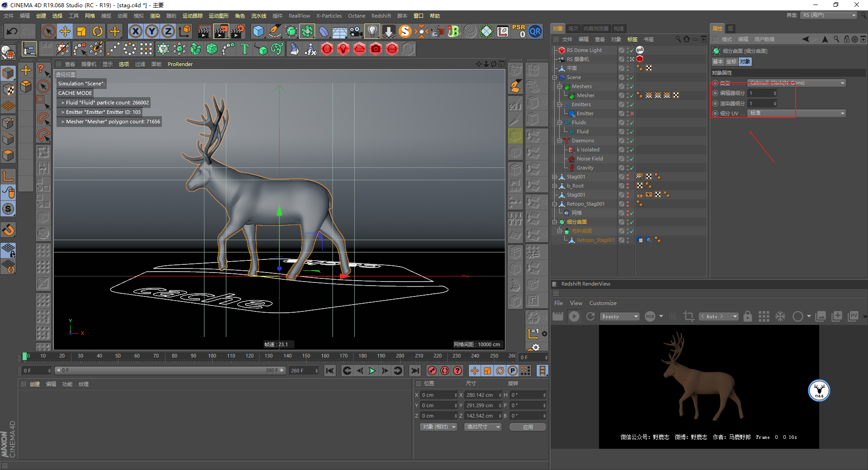The height and width of the screenshot is (470, 868).
Task: Toggle the X axis lock icon
Action: pyautogui.click(x=135, y=31)
